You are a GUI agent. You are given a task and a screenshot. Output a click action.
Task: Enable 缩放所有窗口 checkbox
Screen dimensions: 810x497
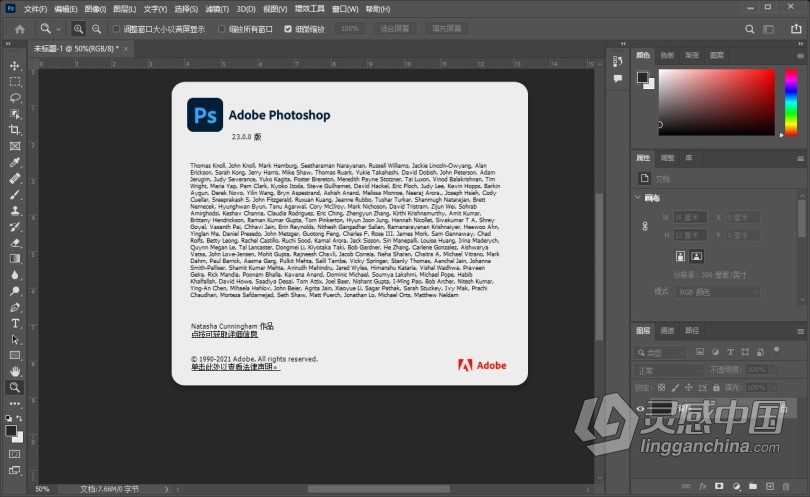pos(222,29)
